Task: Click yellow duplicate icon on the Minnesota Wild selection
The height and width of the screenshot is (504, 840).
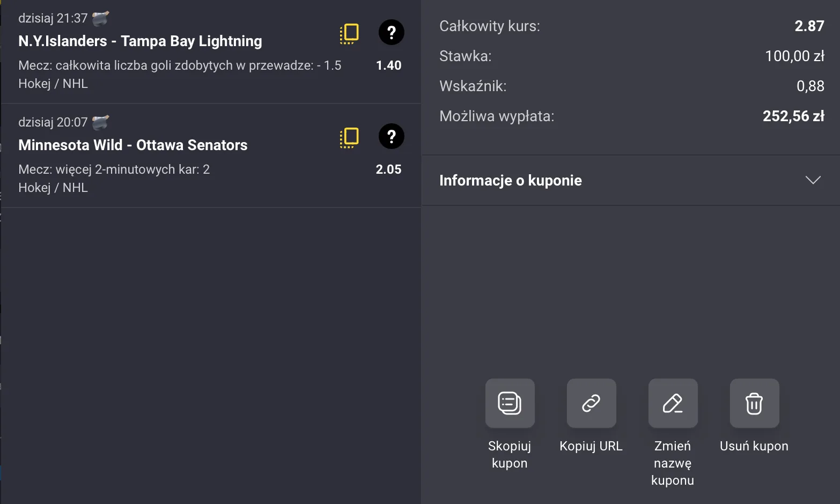Action: click(x=349, y=137)
